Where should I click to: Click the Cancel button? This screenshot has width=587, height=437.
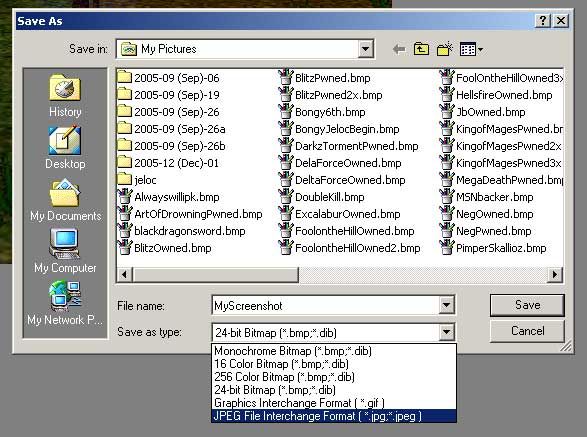tap(527, 331)
